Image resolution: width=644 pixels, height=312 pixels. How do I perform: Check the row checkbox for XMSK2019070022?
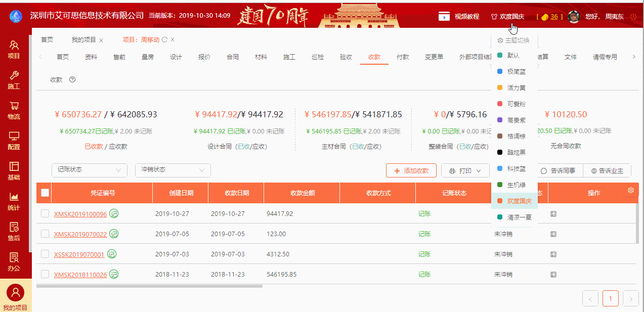click(x=45, y=234)
